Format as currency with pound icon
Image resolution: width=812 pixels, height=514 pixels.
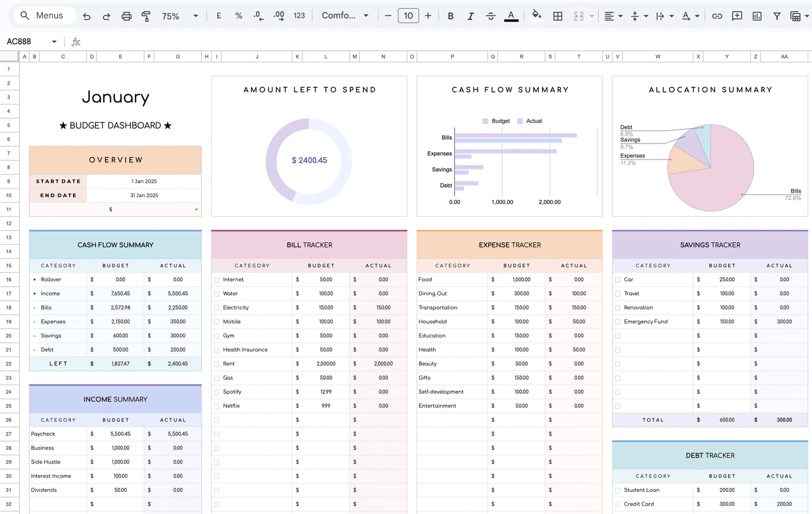point(219,16)
